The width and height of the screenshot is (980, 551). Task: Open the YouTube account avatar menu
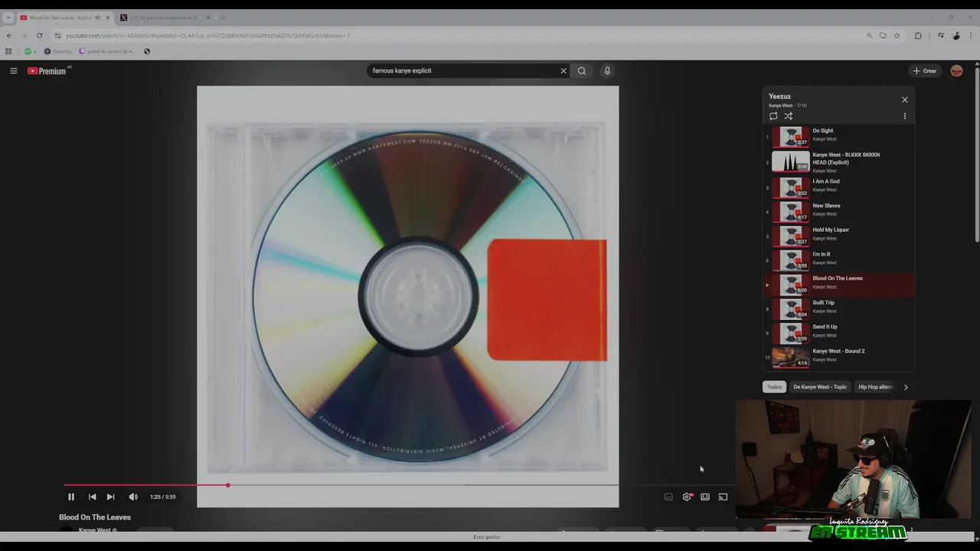tap(956, 70)
